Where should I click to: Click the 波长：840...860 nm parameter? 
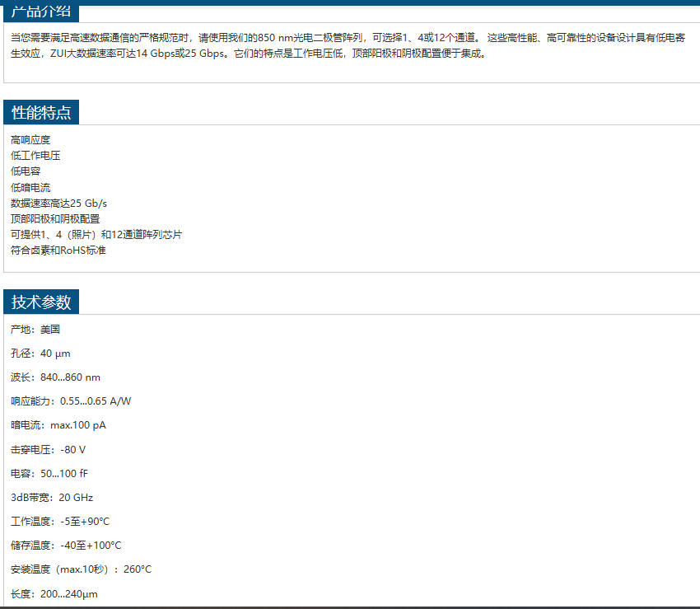pyautogui.click(x=55, y=377)
